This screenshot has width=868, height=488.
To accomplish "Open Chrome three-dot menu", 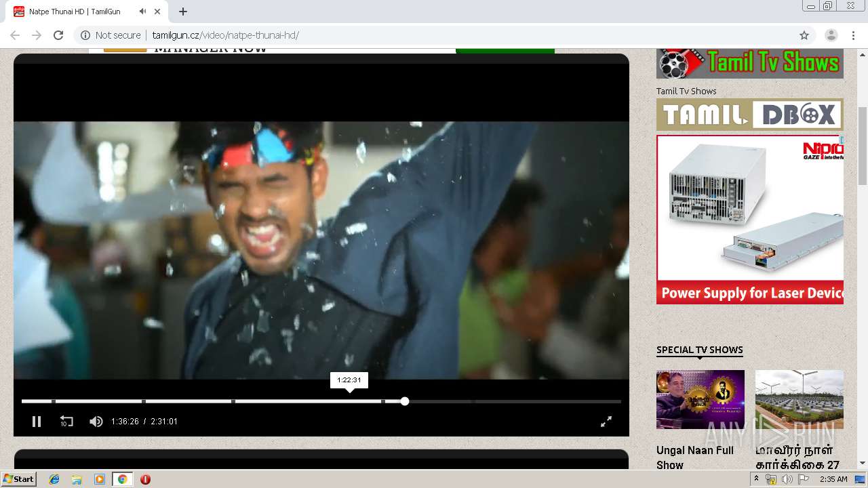I will pos(853,35).
